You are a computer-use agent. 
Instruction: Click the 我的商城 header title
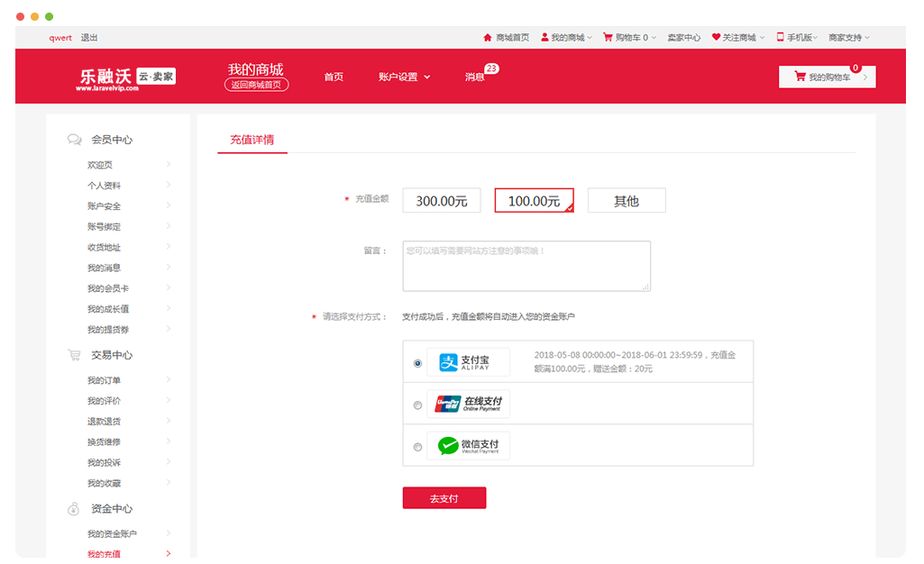[x=256, y=69]
